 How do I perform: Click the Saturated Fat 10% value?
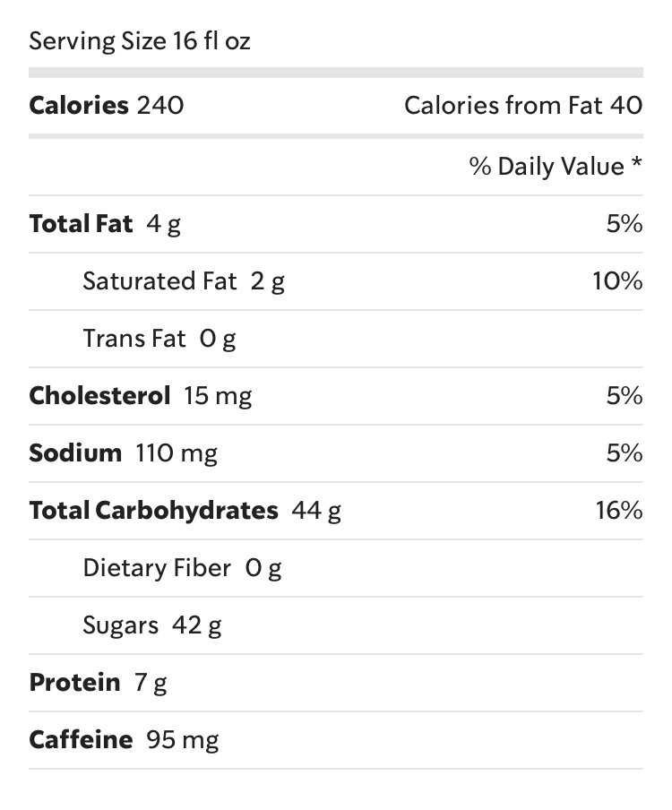click(617, 281)
